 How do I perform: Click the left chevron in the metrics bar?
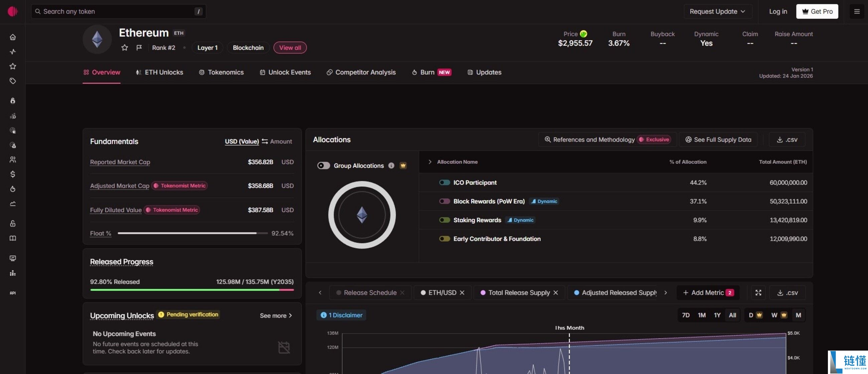[x=320, y=292]
